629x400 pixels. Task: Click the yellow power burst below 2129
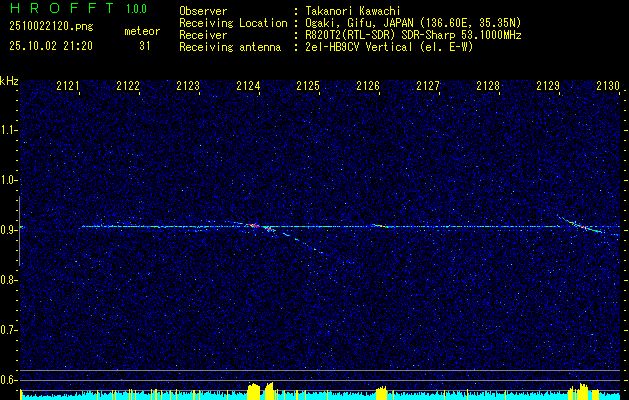click(581, 392)
